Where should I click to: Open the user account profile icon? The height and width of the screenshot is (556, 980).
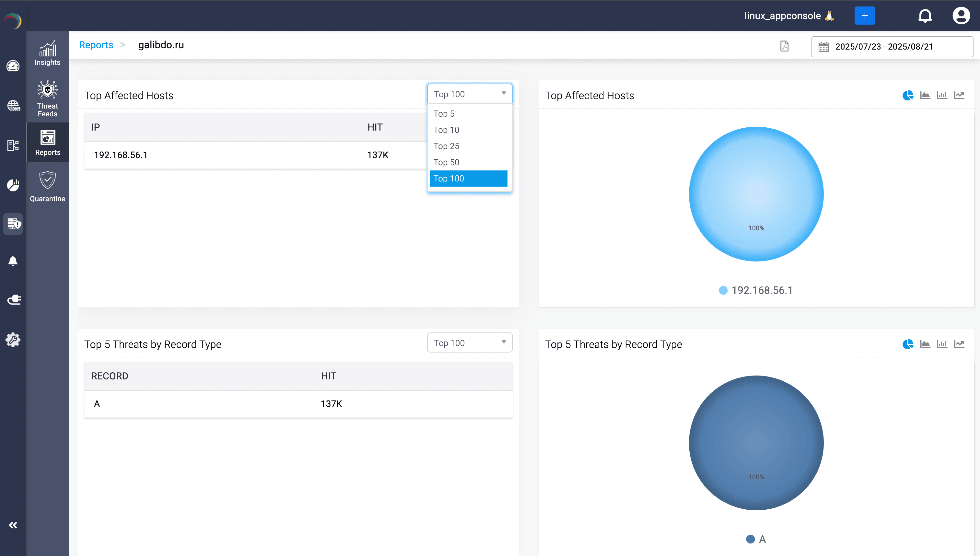(x=961, y=16)
